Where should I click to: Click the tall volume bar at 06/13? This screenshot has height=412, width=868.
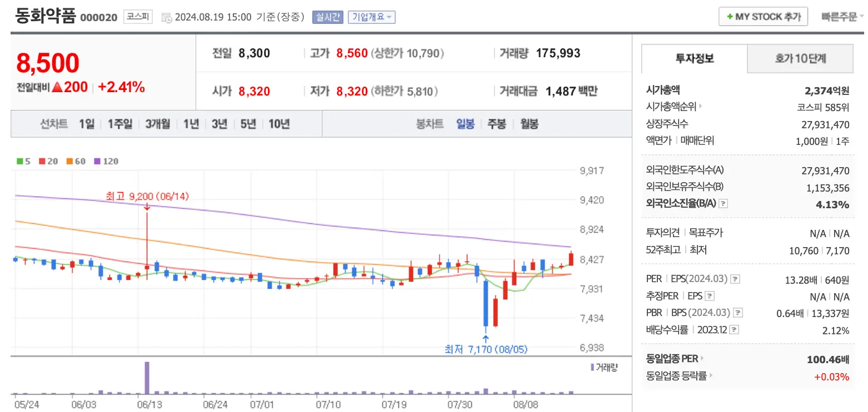[147, 378]
